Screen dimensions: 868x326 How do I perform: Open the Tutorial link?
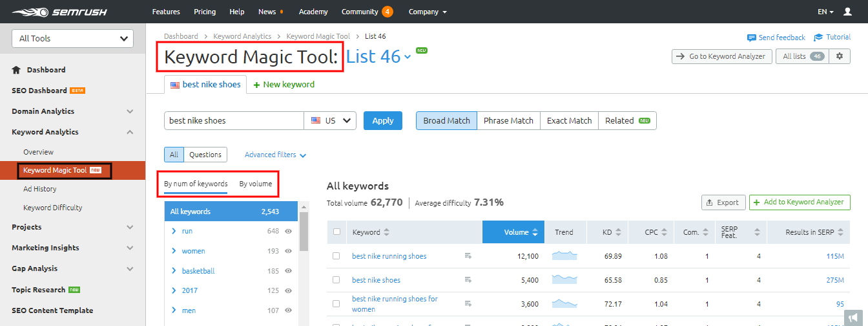832,38
